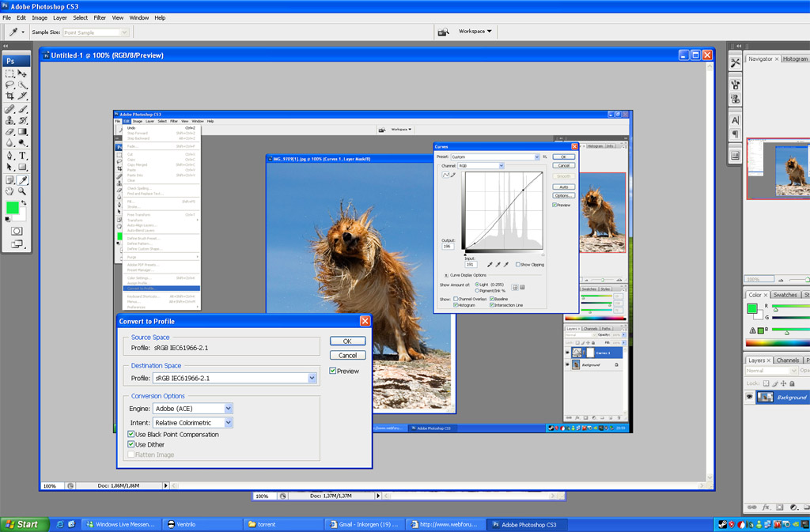Select the Notes tool
This screenshot has width=810, height=532.
click(9, 179)
